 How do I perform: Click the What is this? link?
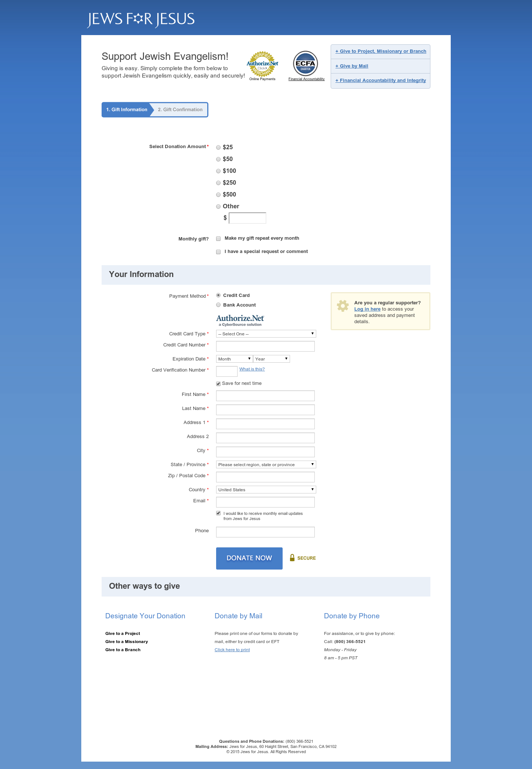click(x=252, y=369)
